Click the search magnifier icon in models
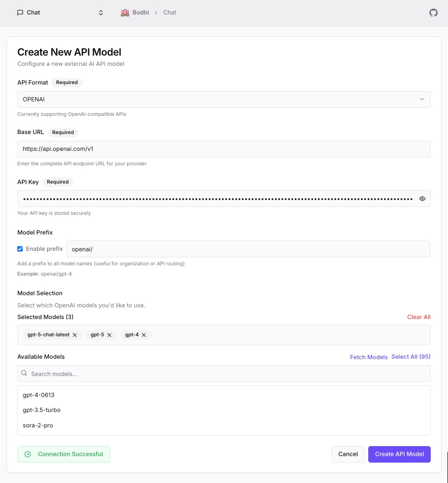Screen dimensions: 448x483 click(x=24, y=373)
